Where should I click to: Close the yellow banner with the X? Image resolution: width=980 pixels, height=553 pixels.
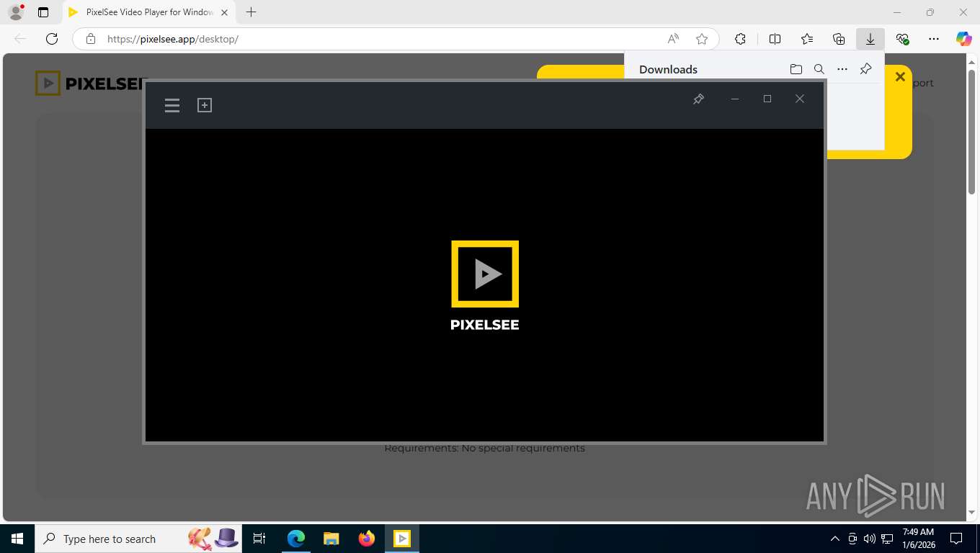click(900, 77)
